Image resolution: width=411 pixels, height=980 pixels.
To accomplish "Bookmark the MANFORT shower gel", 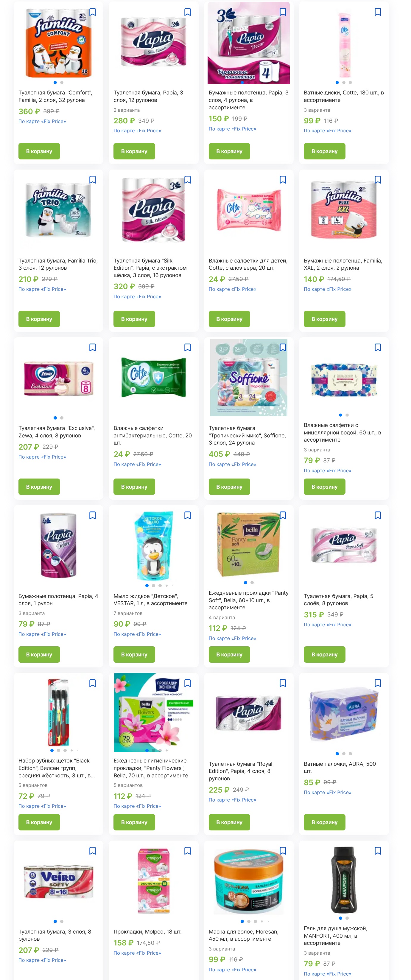I will pyautogui.click(x=378, y=851).
